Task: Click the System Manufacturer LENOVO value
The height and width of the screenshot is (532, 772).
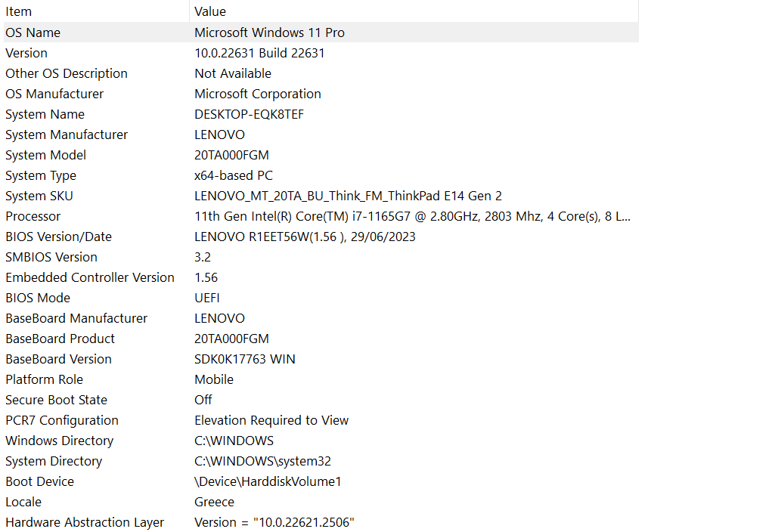Action: pyautogui.click(x=219, y=135)
